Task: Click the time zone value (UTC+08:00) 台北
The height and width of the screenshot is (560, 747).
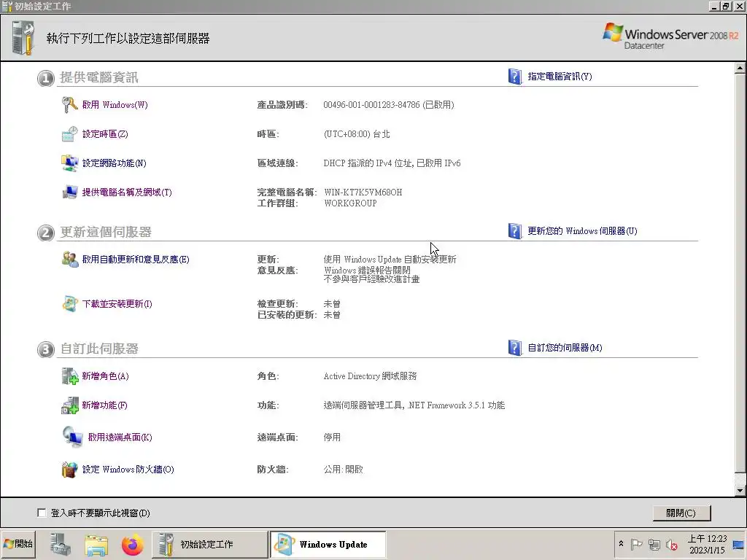Action: pyautogui.click(x=356, y=134)
